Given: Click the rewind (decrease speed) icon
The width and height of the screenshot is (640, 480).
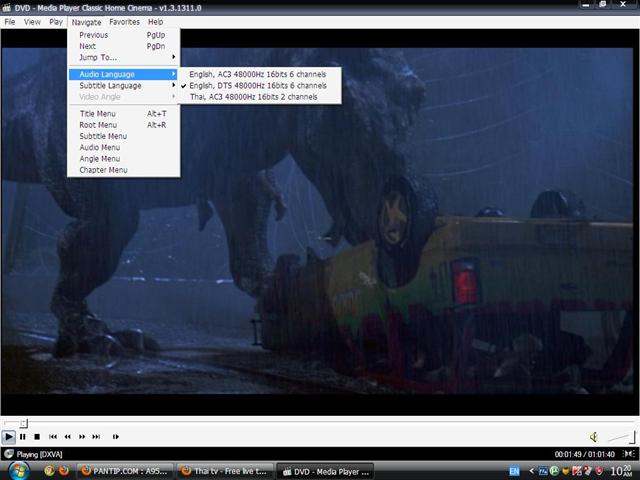Looking at the screenshot, I should pyautogui.click(x=67, y=437).
